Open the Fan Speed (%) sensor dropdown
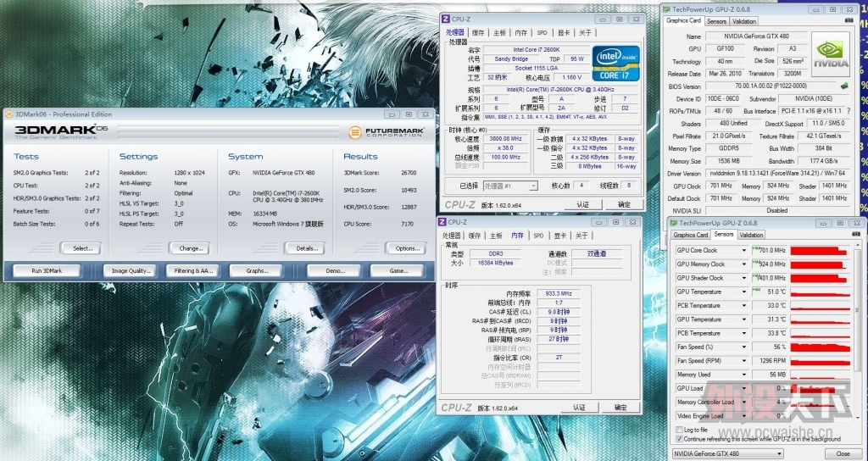Screen dimensions: 868x461 (744, 347)
